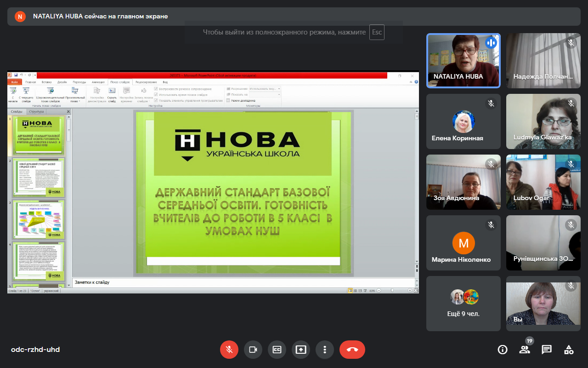The width and height of the screenshot is (588, 368).
Task: Collapse the ribbon with caret icon
Action: click(x=411, y=82)
